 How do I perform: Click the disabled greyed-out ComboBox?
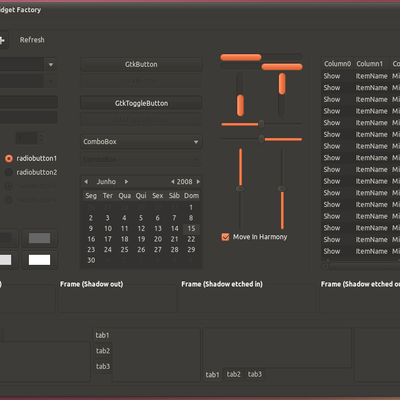point(141,159)
